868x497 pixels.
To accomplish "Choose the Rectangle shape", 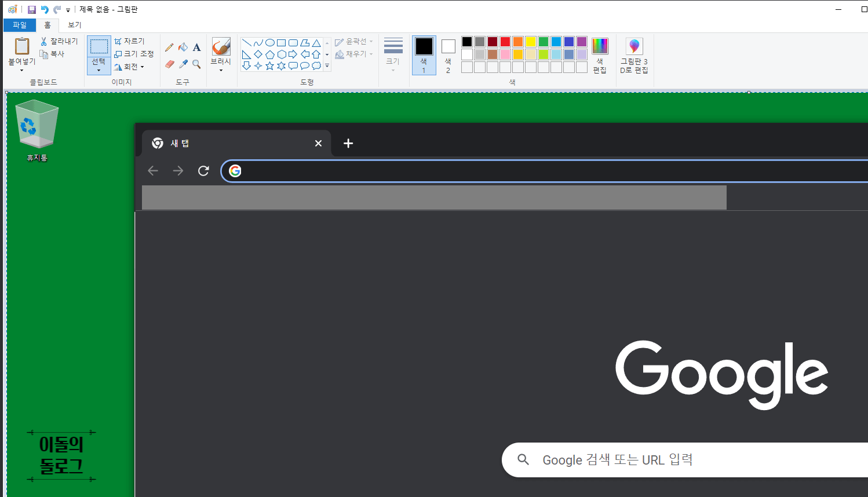I will [x=282, y=43].
